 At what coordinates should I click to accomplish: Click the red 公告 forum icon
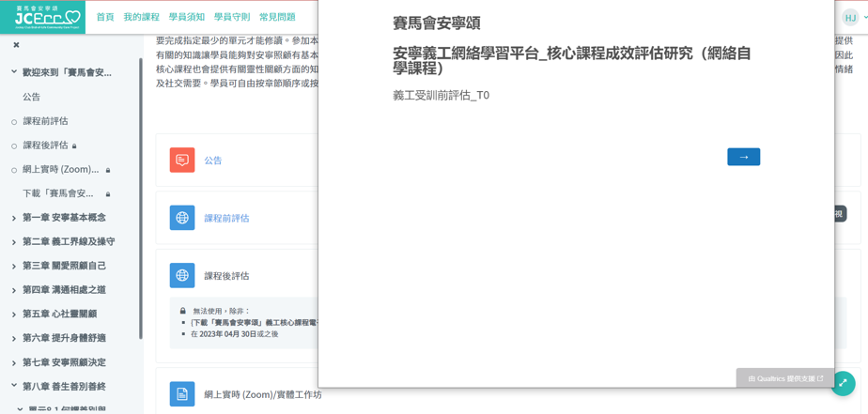(182, 161)
